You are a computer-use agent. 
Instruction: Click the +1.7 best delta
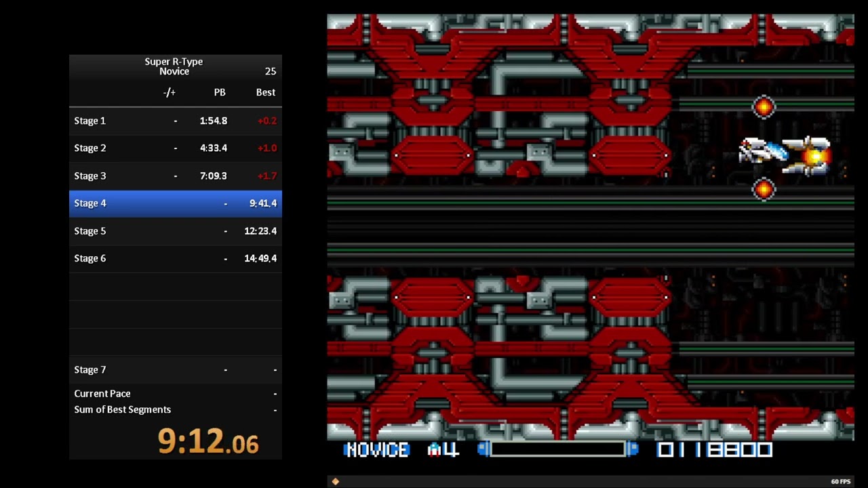point(267,176)
